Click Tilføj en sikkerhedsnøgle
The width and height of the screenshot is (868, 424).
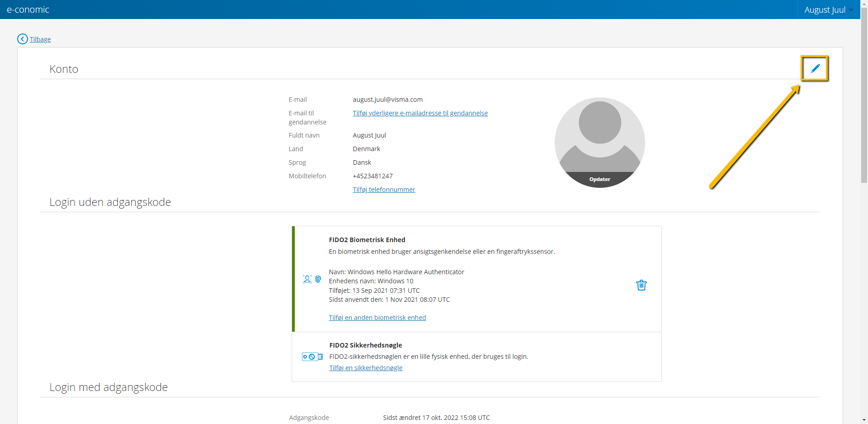click(365, 367)
